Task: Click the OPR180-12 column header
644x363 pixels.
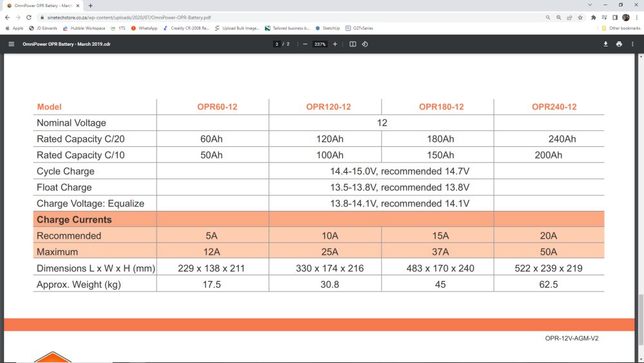Action: 441,107
